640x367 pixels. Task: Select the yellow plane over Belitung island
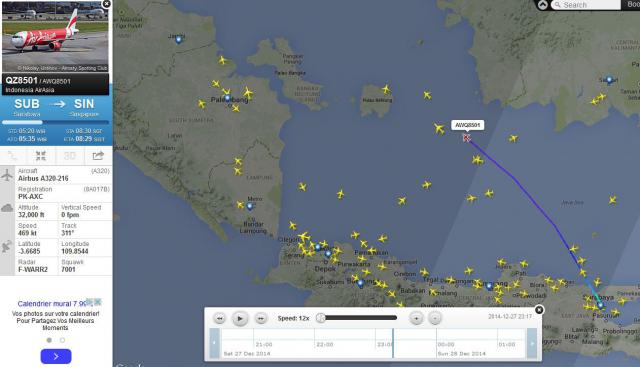(386, 89)
